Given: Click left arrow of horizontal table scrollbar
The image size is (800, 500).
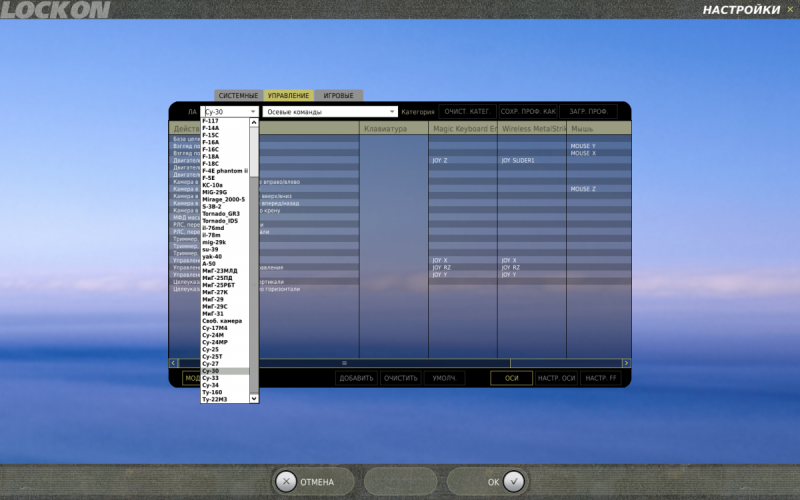Looking at the screenshot, I should pyautogui.click(x=173, y=363).
